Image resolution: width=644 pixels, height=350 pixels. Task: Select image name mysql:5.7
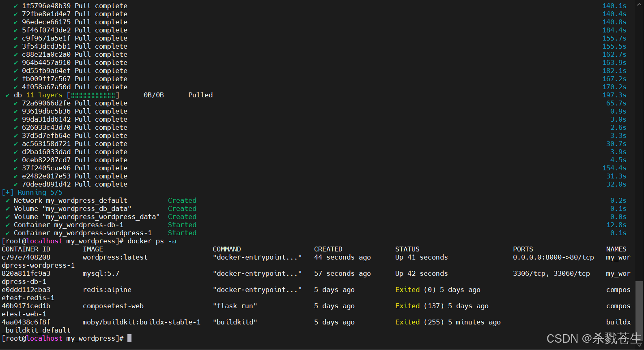click(101, 273)
